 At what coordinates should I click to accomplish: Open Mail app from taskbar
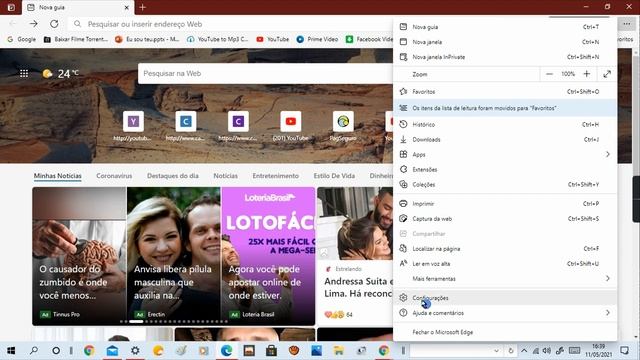tap(112, 351)
